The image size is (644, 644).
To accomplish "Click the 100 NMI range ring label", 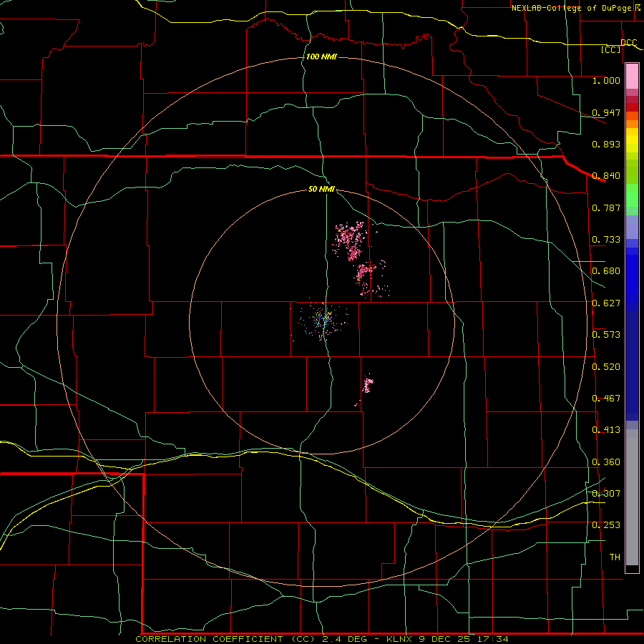I will click(x=321, y=57).
